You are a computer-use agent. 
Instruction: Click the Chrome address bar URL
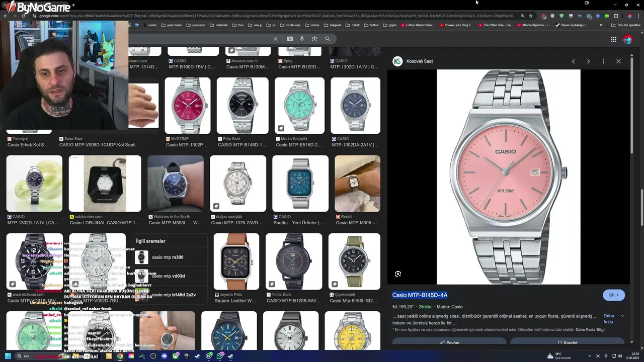pos(277,16)
